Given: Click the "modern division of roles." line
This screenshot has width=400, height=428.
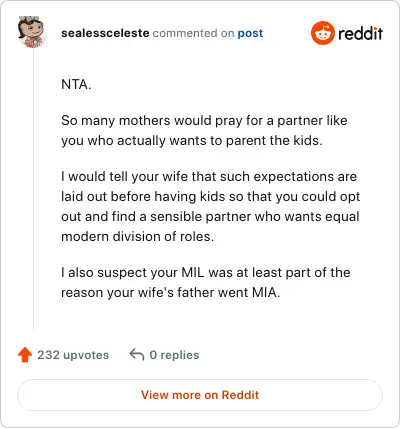Looking at the screenshot, I should pyautogui.click(x=137, y=236).
